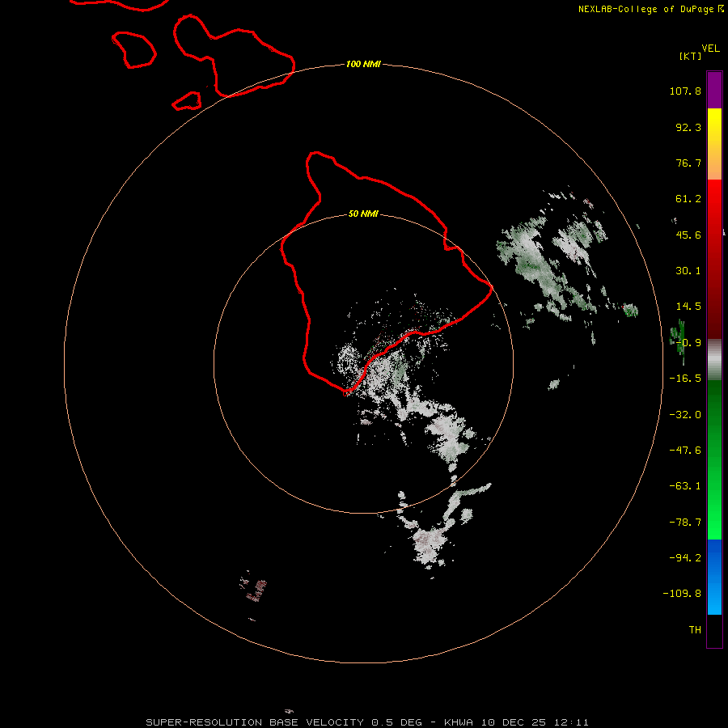Click the -109.8 velocity scale value
This screenshot has width=728, height=728.
click(x=682, y=594)
